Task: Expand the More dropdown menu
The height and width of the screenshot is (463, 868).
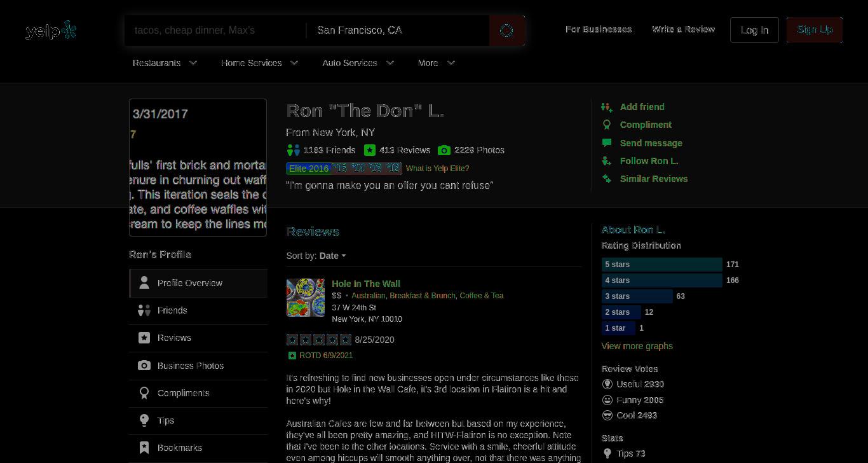Action: pyautogui.click(x=437, y=63)
